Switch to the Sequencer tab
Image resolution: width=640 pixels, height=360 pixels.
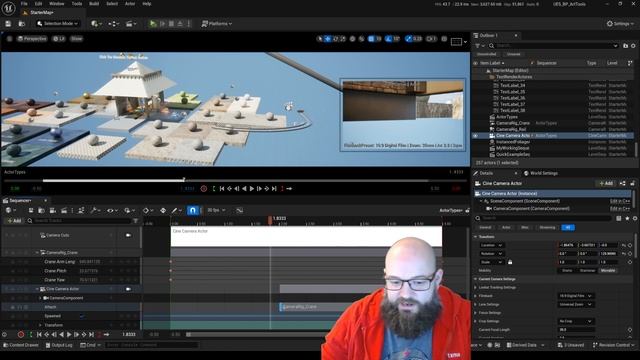click(20, 200)
